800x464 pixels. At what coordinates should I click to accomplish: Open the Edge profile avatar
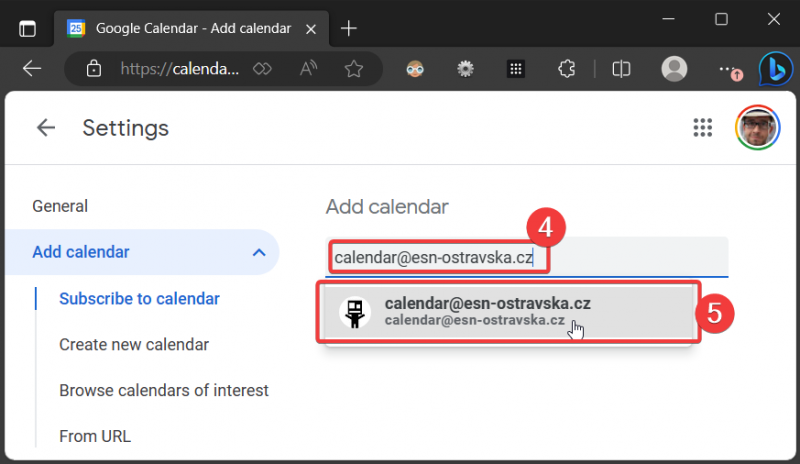click(x=675, y=69)
